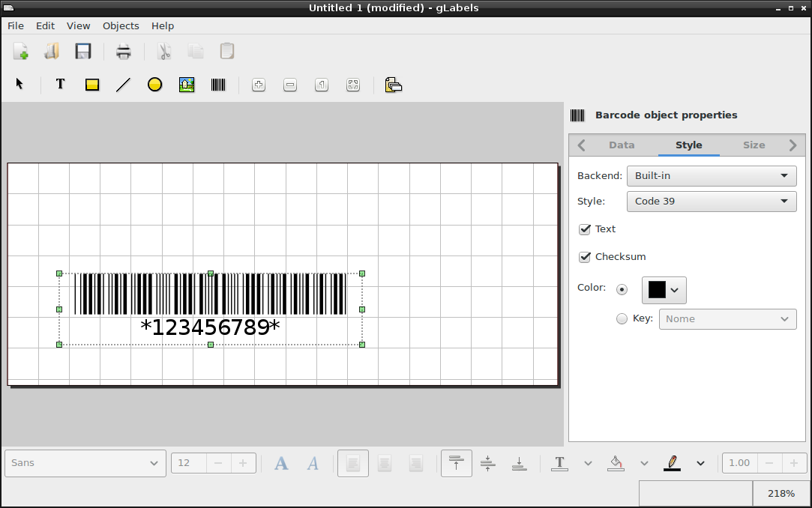812x508 pixels.
Task: Open the Sans font family dropdown
Action: [85, 463]
